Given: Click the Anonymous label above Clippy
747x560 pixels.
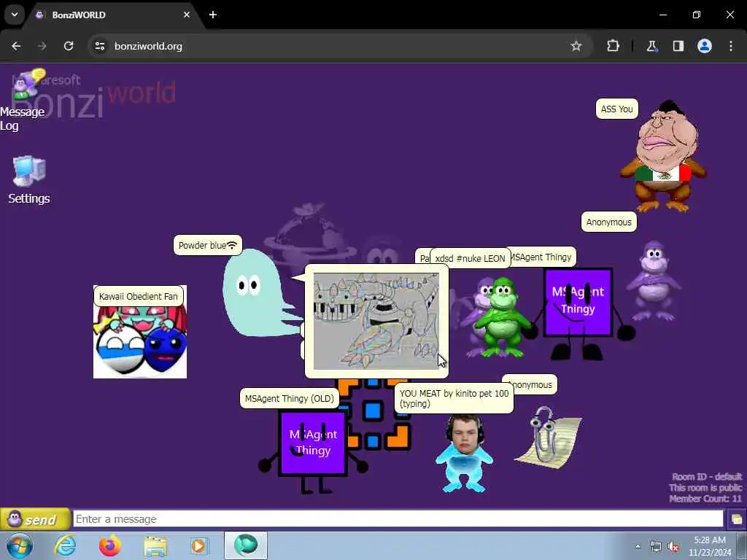Looking at the screenshot, I should coord(531,384).
